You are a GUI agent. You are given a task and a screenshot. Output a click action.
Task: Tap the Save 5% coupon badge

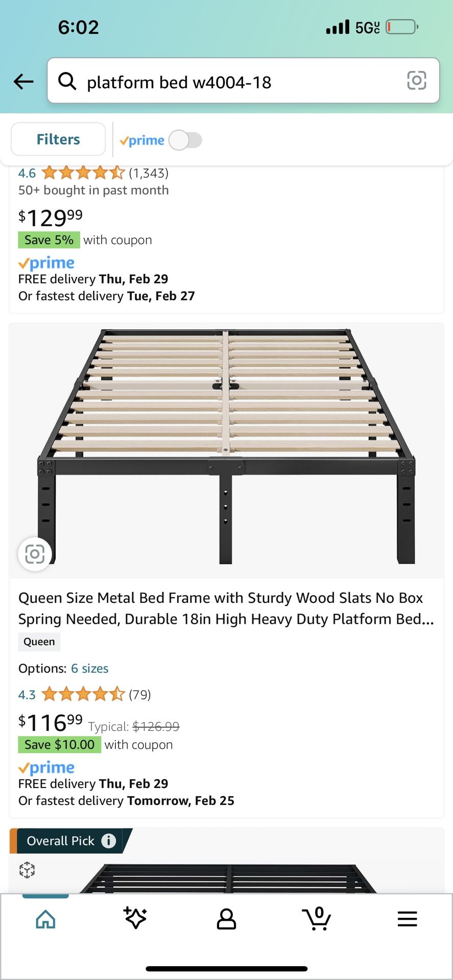coord(49,240)
